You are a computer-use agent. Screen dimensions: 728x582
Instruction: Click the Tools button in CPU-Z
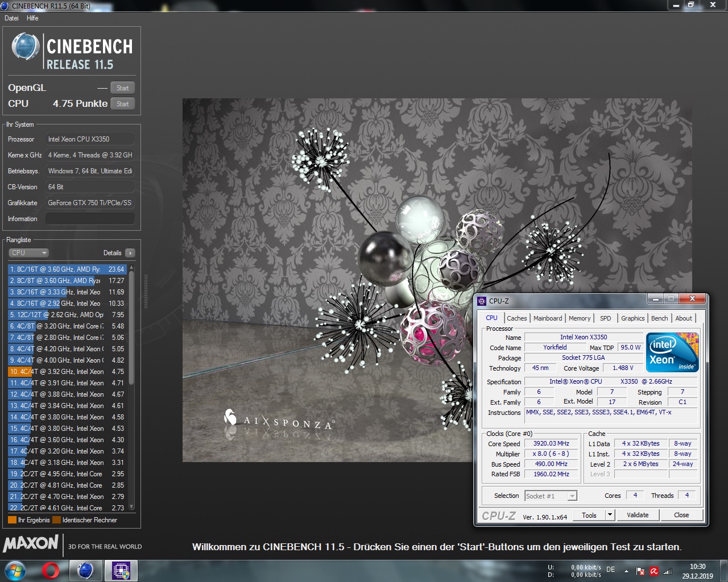point(589,515)
